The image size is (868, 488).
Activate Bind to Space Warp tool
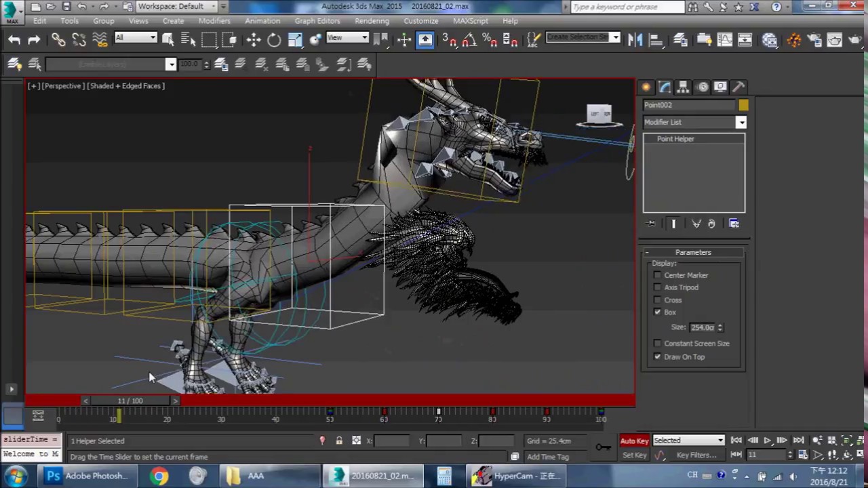point(100,40)
